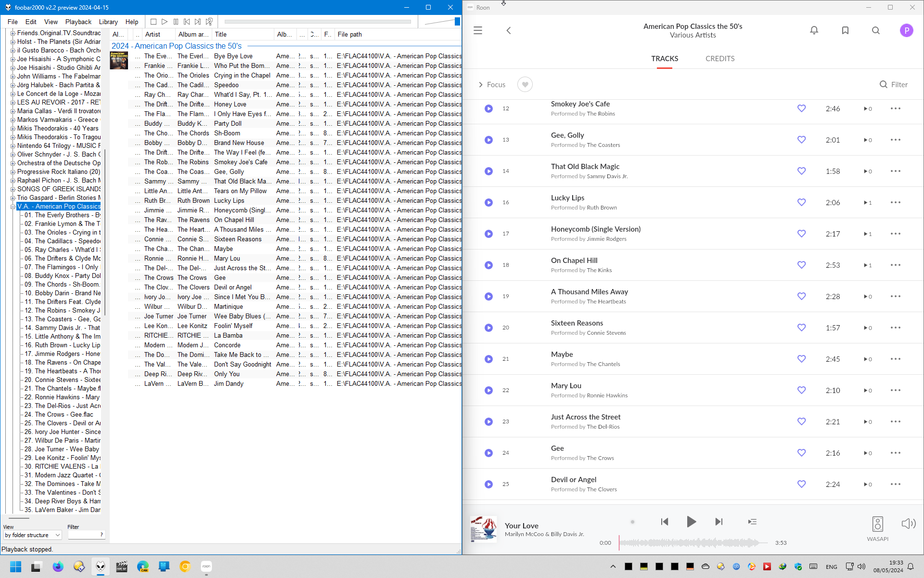Play track Lucky Lips in Roon
Image resolution: width=924 pixels, height=578 pixels.
click(488, 202)
